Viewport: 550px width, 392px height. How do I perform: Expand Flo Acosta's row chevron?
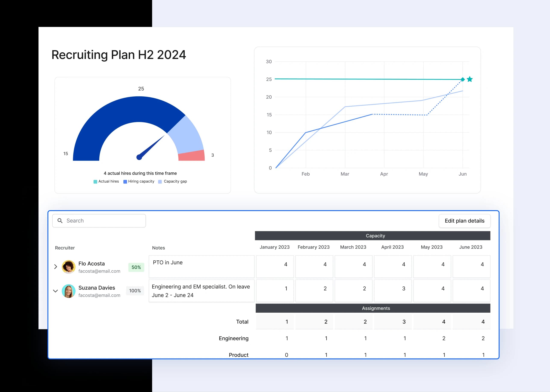click(56, 267)
